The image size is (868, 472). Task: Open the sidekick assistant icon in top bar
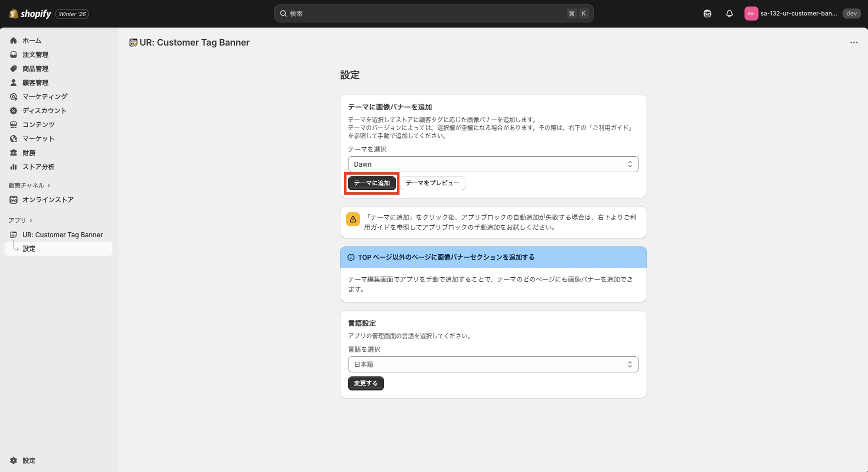(x=707, y=14)
